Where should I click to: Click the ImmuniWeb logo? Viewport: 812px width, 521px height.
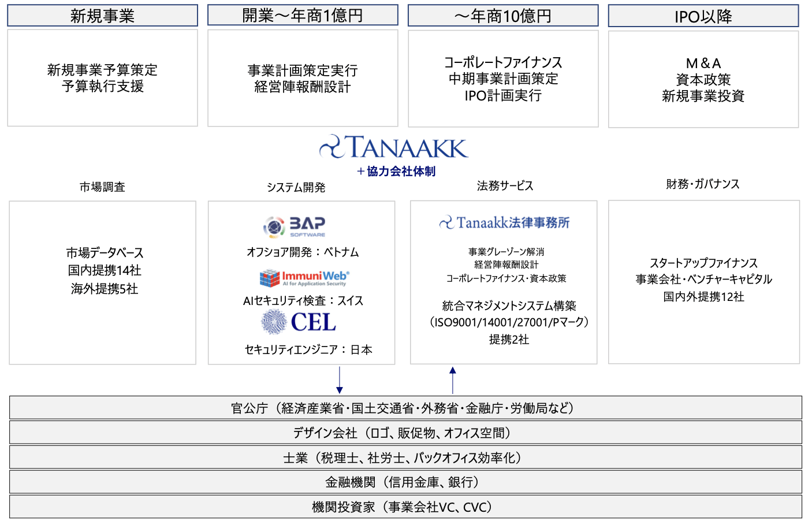click(304, 278)
